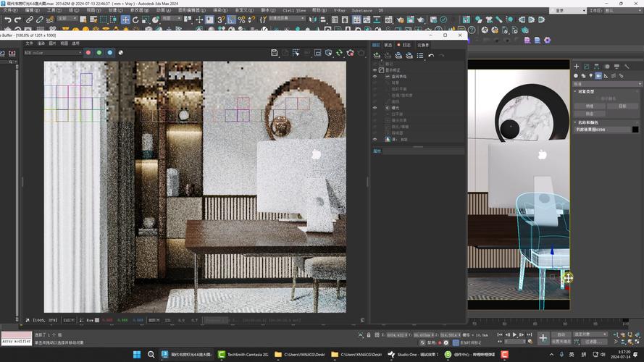Click the layer list options icon in VFB
Viewport: 644px width, 362px height.
420,56
